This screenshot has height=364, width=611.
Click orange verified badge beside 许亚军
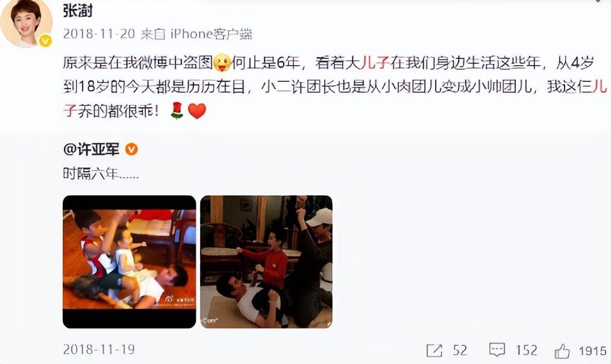(x=131, y=149)
